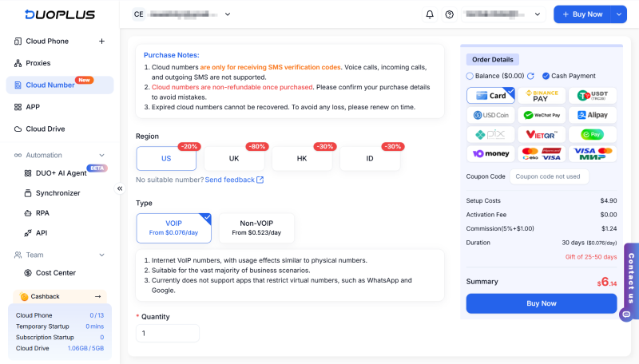The image size is (639, 364).
Task: Select the Cash Payment radio option
Action: click(546, 76)
